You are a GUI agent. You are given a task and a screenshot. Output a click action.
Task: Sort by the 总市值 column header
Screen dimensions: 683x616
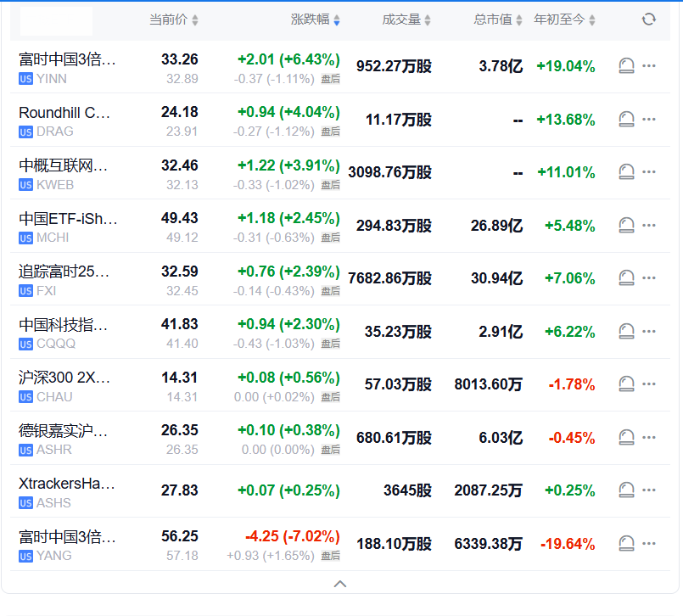coord(498,20)
